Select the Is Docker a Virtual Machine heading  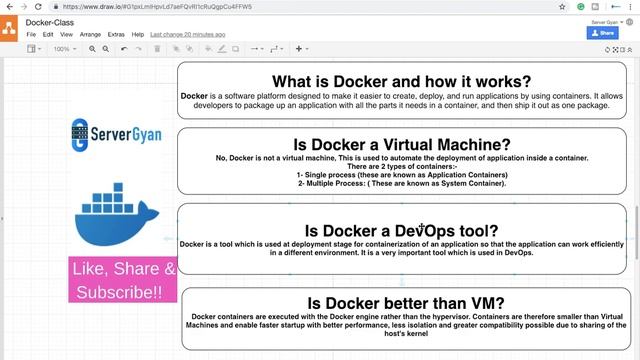click(x=402, y=144)
